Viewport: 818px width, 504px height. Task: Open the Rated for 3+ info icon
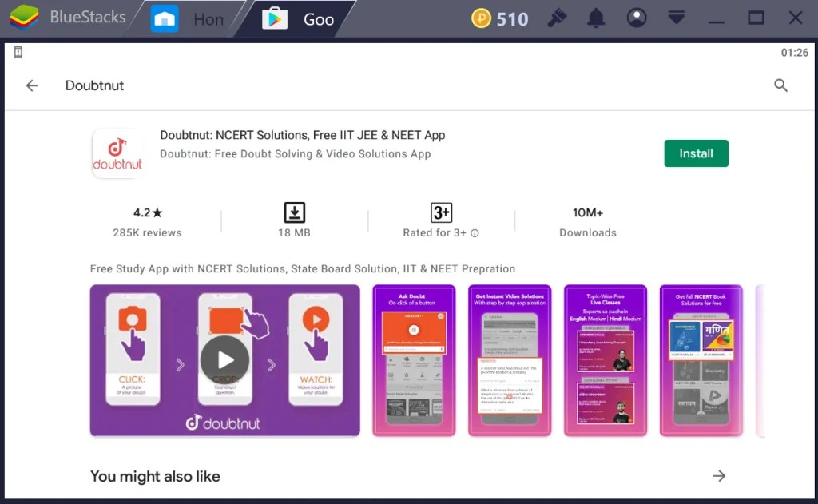pyautogui.click(x=475, y=233)
